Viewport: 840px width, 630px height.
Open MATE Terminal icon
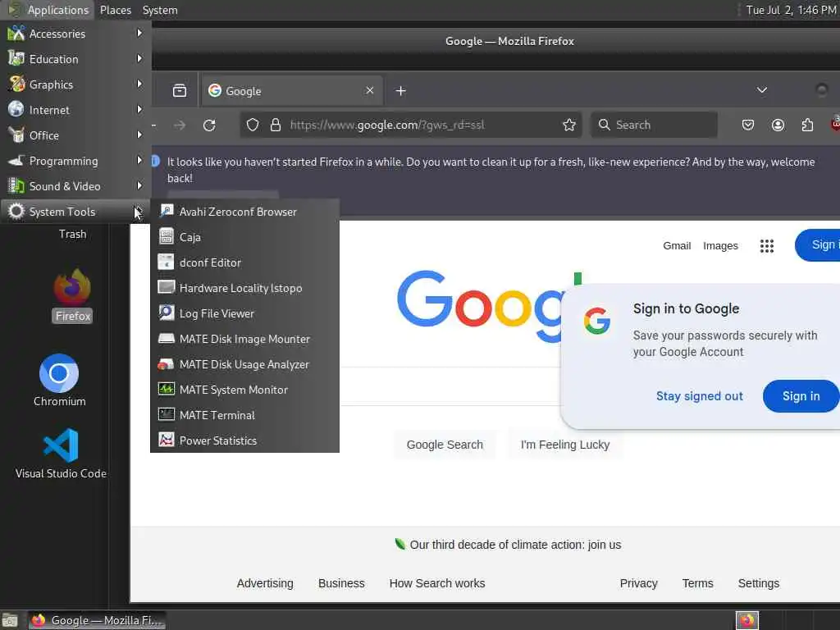pos(166,414)
